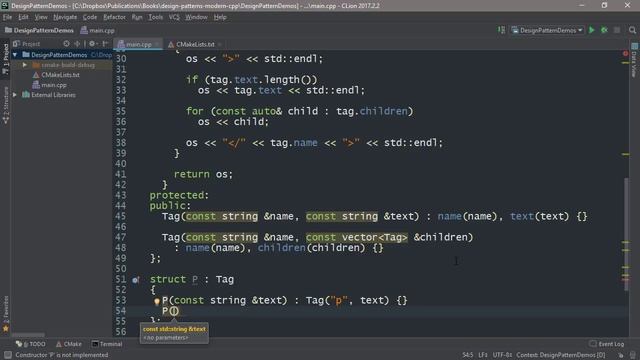Open the File menu
Image resolution: width=640 pixels, height=360 pixels.
[7, 17]
